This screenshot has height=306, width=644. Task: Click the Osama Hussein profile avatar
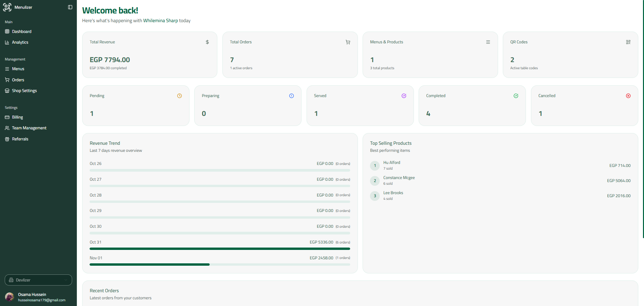pyautogui.click(x=9, y=297)
